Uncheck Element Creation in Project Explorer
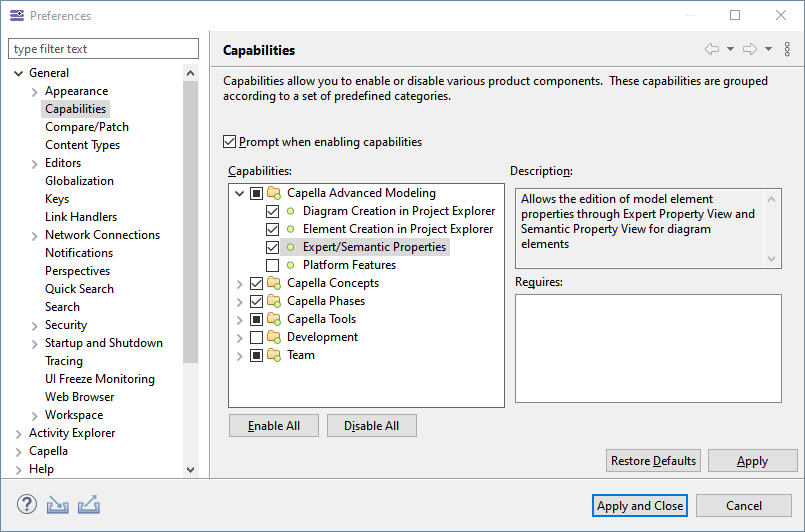The image size is (805, 532). pos(273,230)
